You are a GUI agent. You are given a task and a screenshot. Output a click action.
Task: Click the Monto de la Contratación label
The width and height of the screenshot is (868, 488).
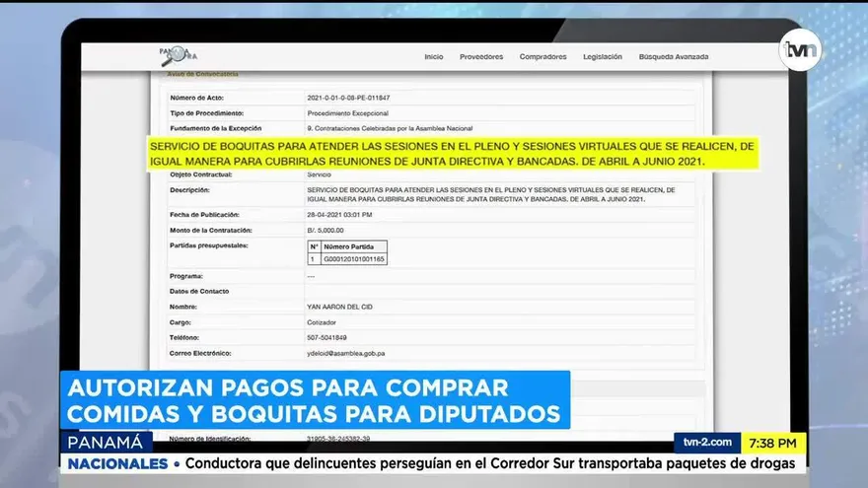pos(210,230)
